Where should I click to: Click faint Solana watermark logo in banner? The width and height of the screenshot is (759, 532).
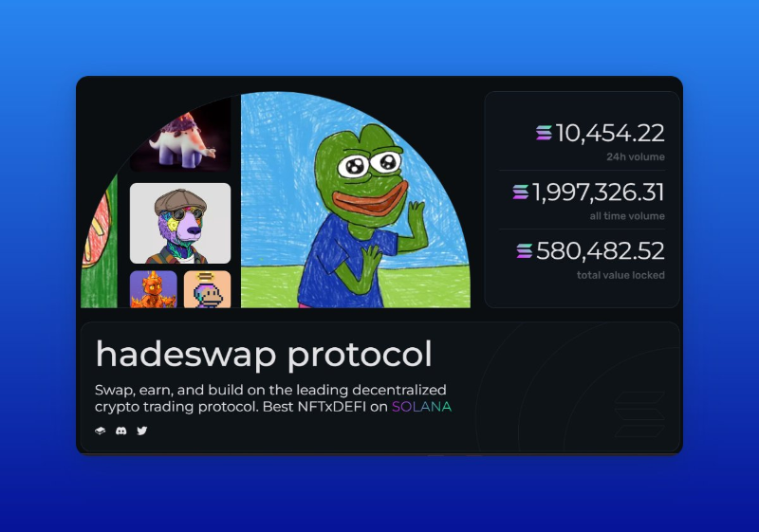point(639,414)
